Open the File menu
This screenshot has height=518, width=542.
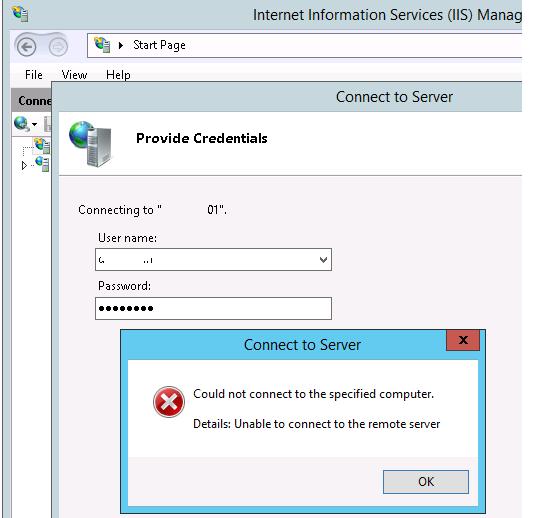(34, 75)
